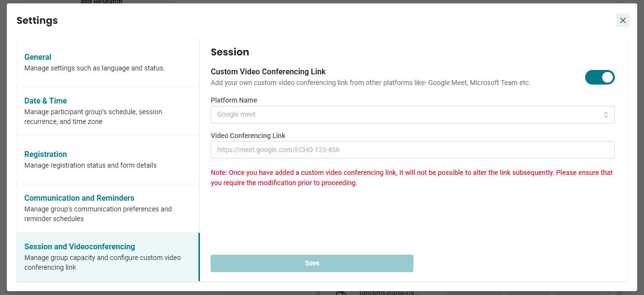Switch to the Date & Time section
The image size is (644, 295).
point(108,111)
